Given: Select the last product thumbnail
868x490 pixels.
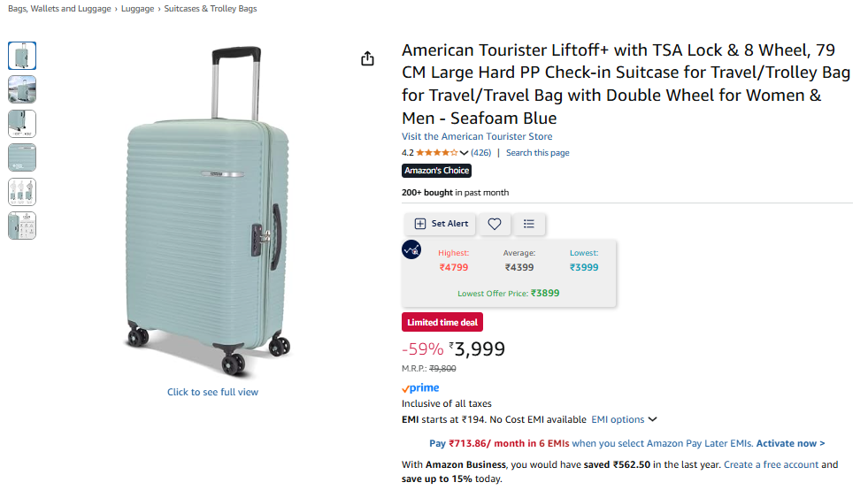Looking at the screenshot, I should click(22, 226).
